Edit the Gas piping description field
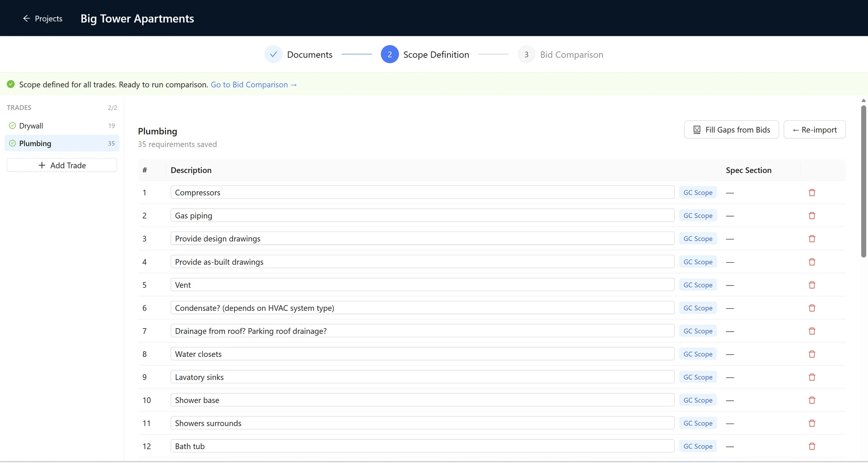 point(423,215)
